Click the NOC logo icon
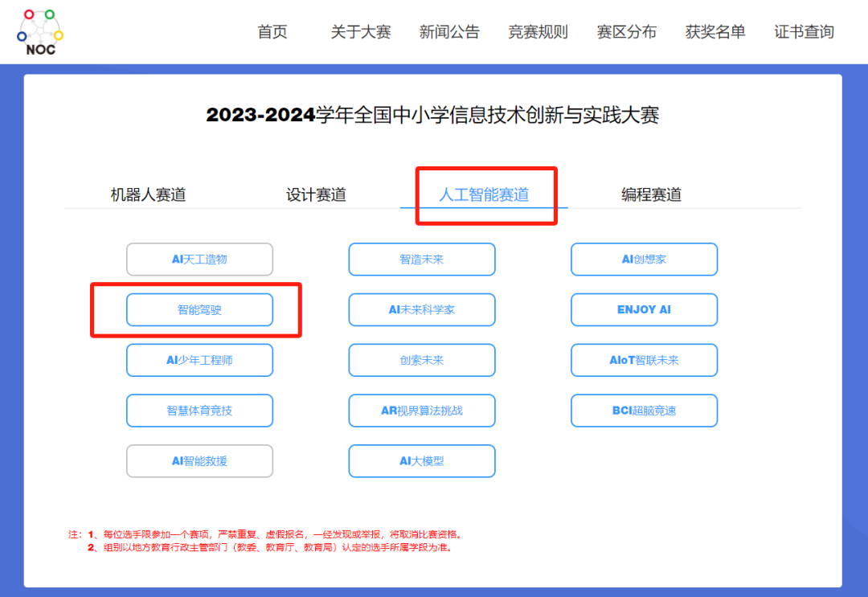 40,31
